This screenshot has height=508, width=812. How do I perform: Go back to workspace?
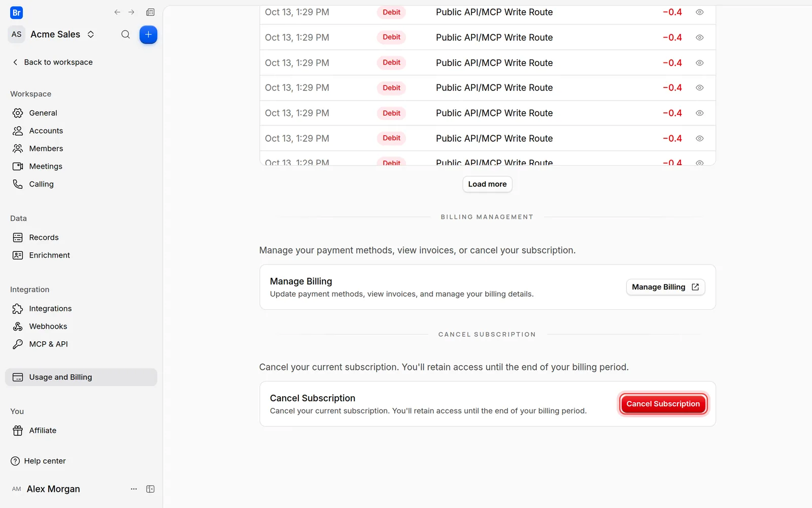[x=52, y=62]
